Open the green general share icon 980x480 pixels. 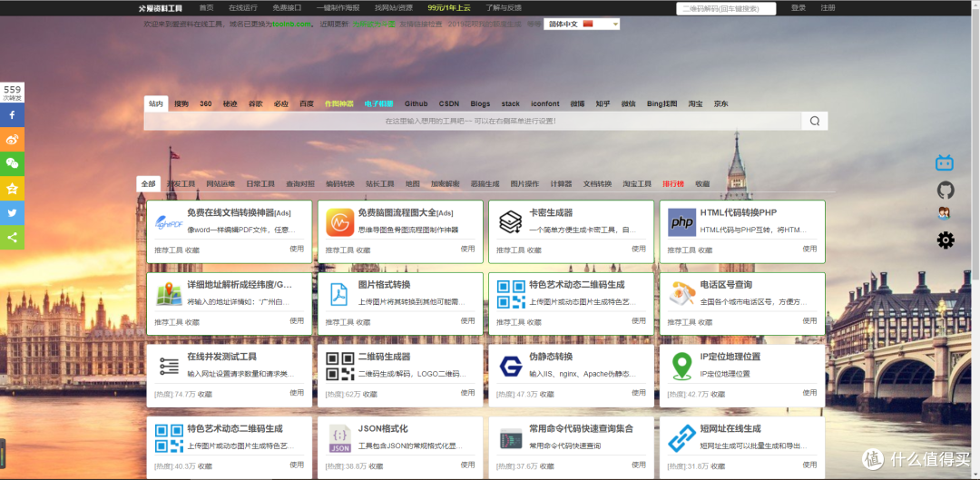12,237
